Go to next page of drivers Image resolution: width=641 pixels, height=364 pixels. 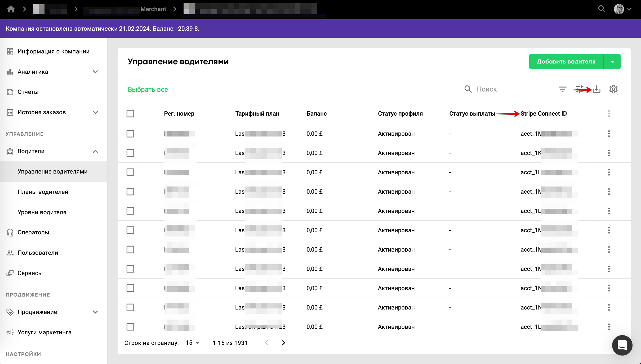[283, 343]
